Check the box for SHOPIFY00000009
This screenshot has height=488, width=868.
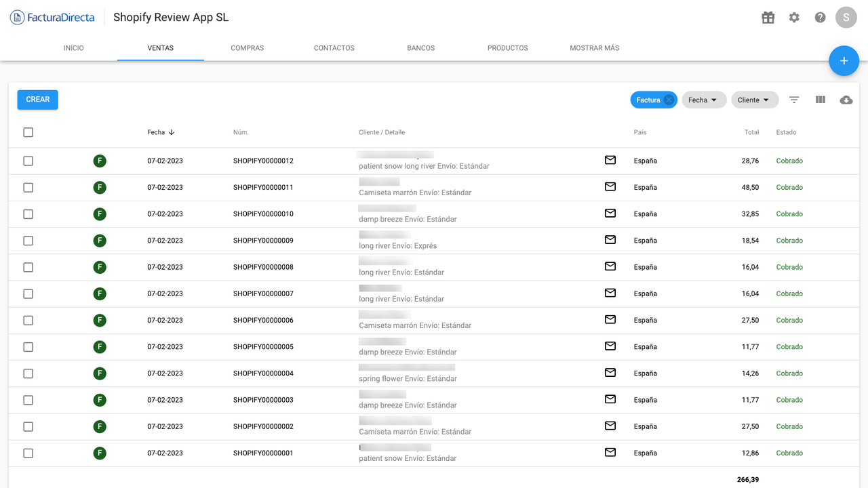pyautogui.click(x=28, y=241)
